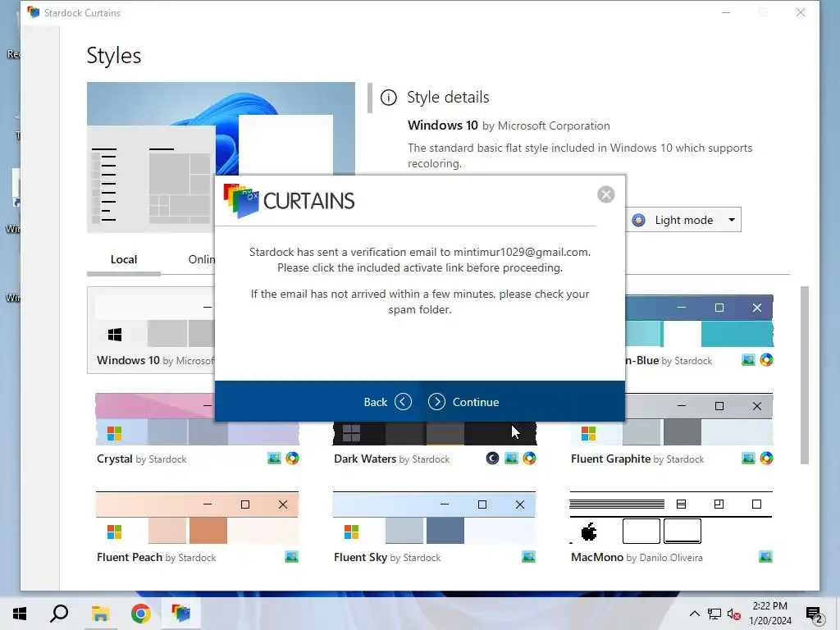Image resolution: width=840 pixels, height=630 pixels.
Task: Click MacMono's wallpaper icon
Action: coord(766,557)
